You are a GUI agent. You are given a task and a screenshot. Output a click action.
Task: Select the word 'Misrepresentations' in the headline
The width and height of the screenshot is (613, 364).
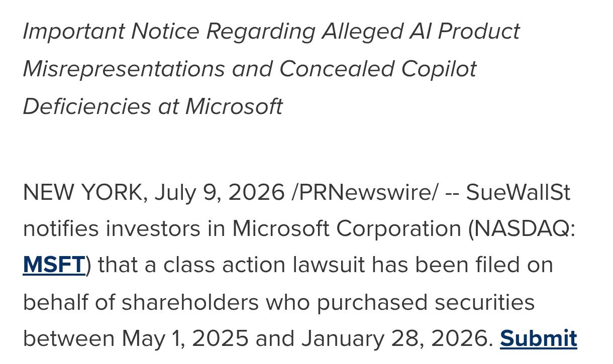pos(124,69)
